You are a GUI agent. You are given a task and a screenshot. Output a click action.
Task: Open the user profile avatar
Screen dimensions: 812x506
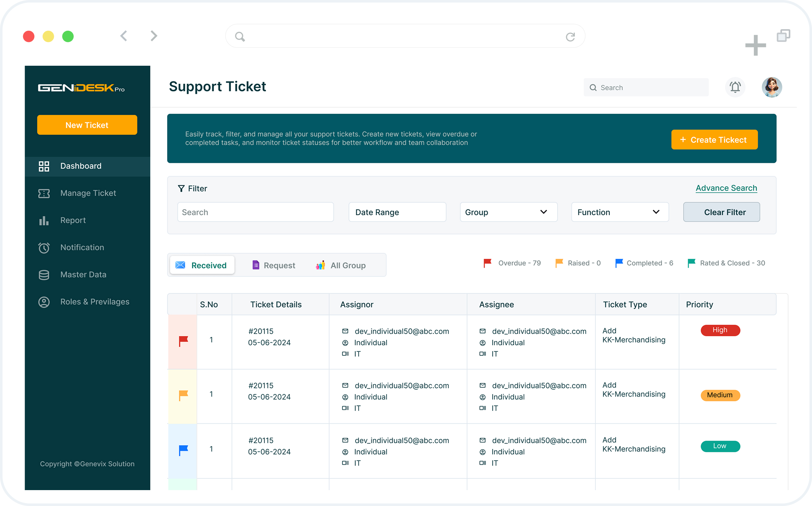(772, 87)
